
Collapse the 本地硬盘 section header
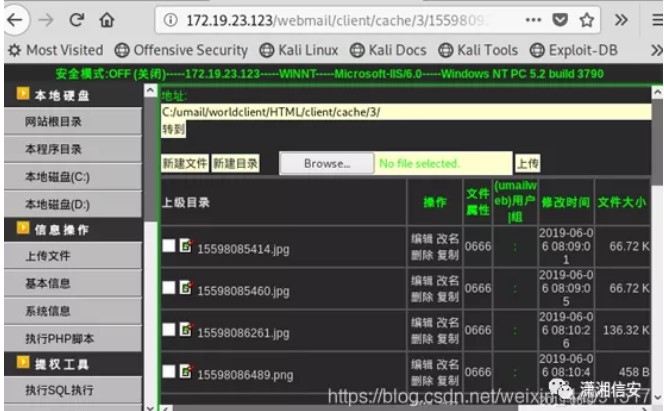coord(73,95)
